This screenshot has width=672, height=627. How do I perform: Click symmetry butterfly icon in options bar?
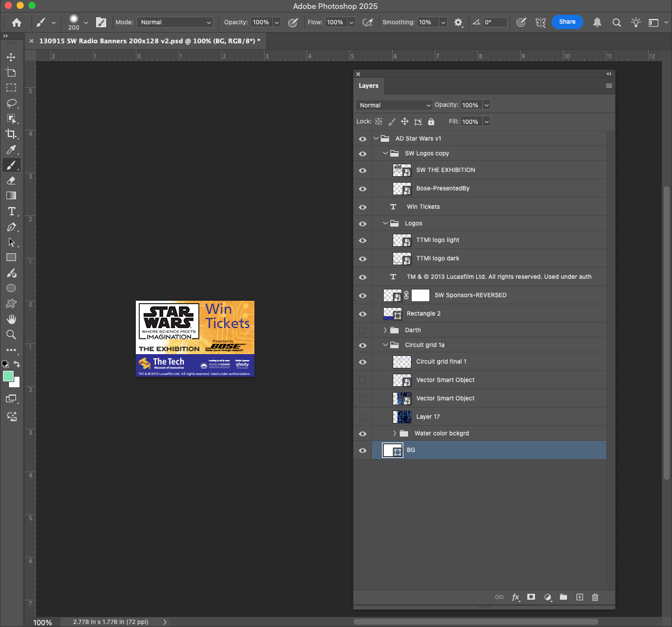coord(540,23)
